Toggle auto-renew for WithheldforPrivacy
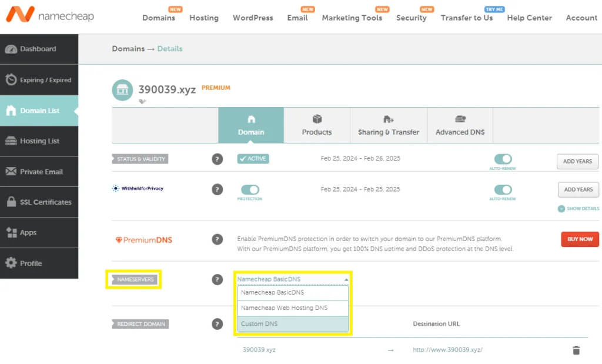This screenshot has height=364, width=602. pyautogui.click(x=503, y=189)
